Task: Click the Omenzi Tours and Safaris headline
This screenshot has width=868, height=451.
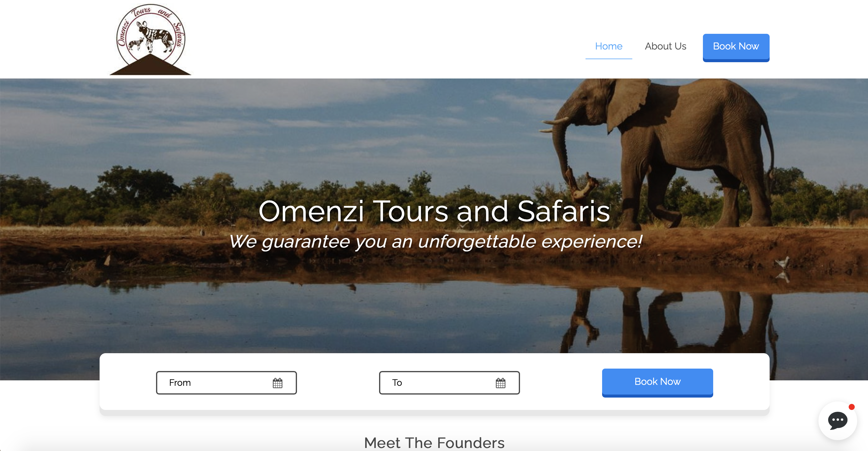Action: (434, 211)
